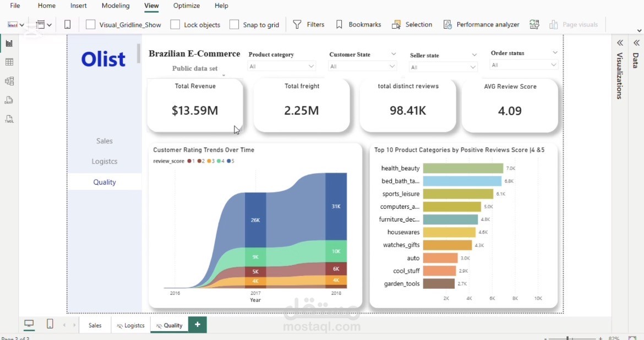Select the AVG Review Score card
644x340 pixels.
[510, 106]
